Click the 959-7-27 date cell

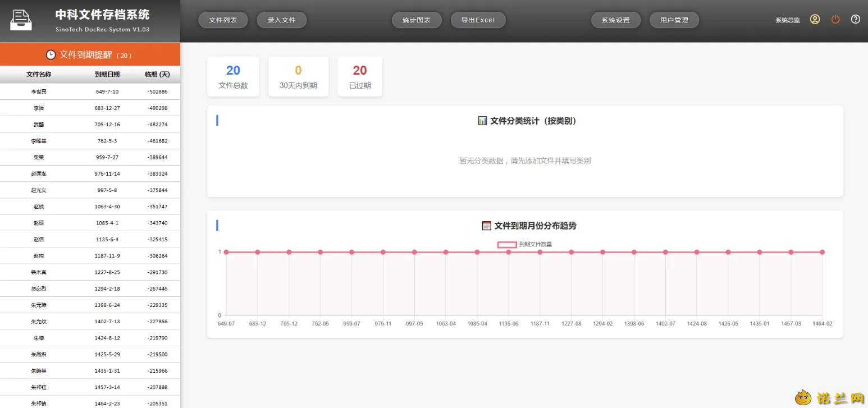107,157
